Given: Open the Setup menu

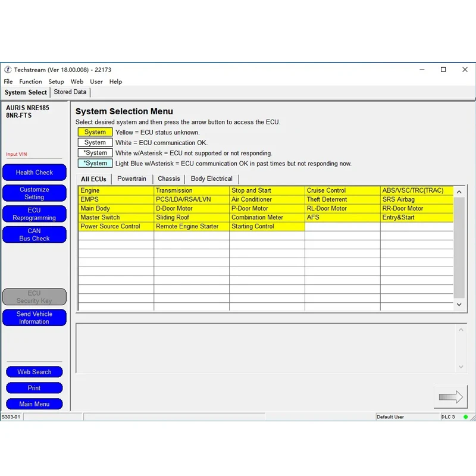Looking at the screenshot, I should 56,82.
